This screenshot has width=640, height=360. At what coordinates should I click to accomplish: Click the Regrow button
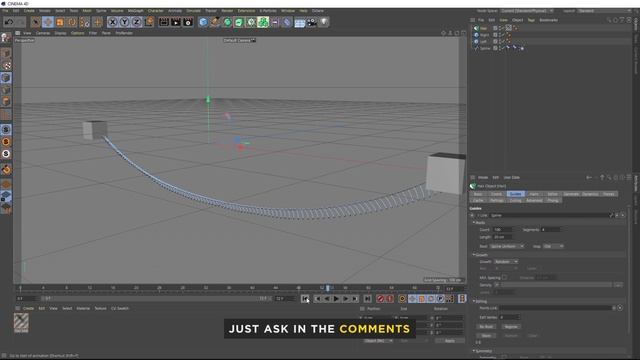click(x=511, y=327)
